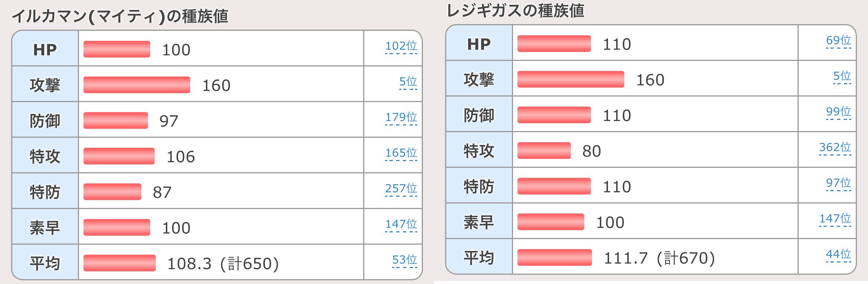Open the 179位 防御 rank link
This screenshot has height=284, width=868.
coord(401,117)
